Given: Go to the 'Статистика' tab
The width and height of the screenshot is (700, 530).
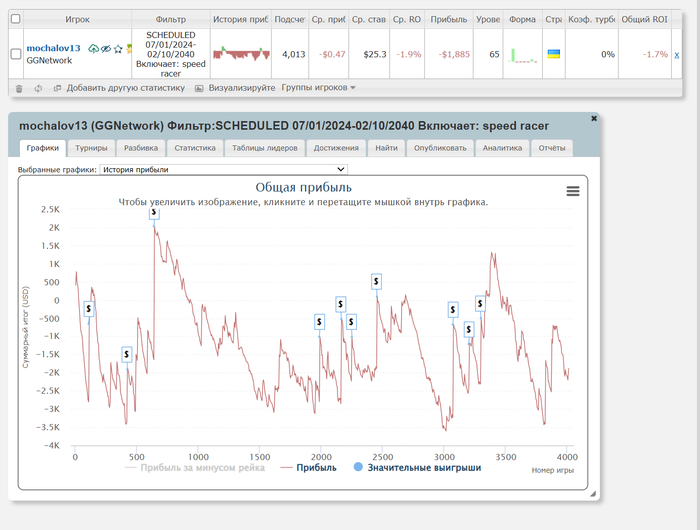Looking at the screenshot, I should coord(195,148).
